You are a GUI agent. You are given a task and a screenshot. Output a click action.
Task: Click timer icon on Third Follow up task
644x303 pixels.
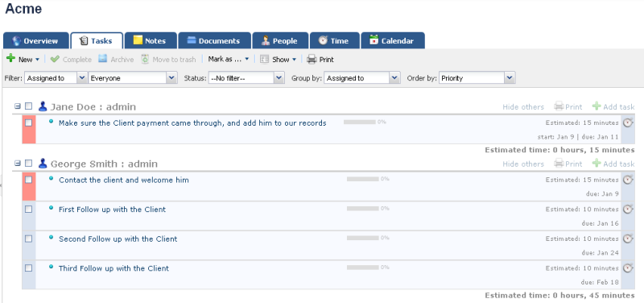click(x=628, y=268)
